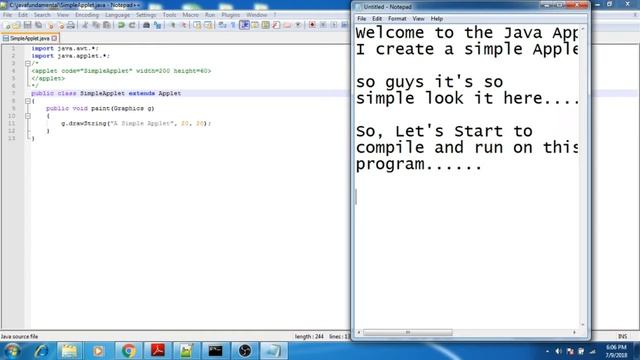Open Google Chrome from the taskbar
This screenshot has height=360, width=640.
pos(128,351)
